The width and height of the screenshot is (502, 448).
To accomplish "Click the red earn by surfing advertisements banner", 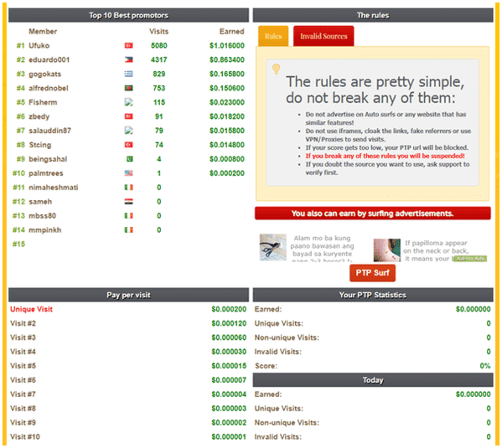I will pos(373,214).
